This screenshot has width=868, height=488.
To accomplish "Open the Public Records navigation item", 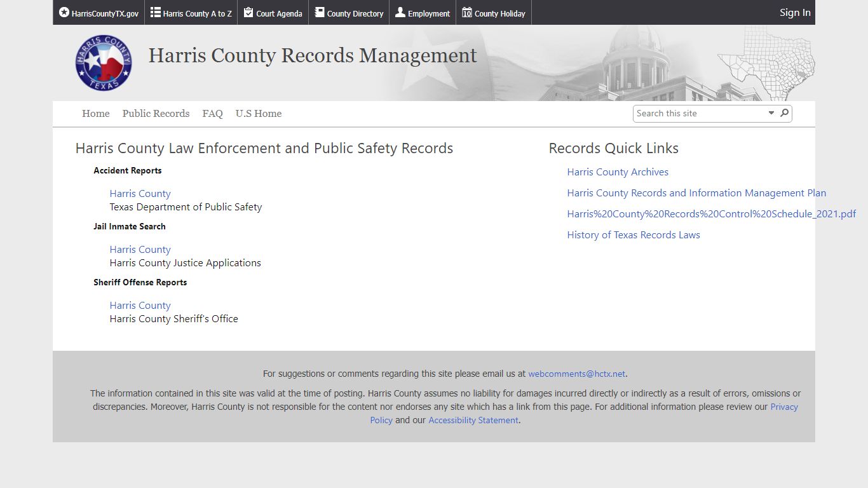I will (x=156, y=114).
